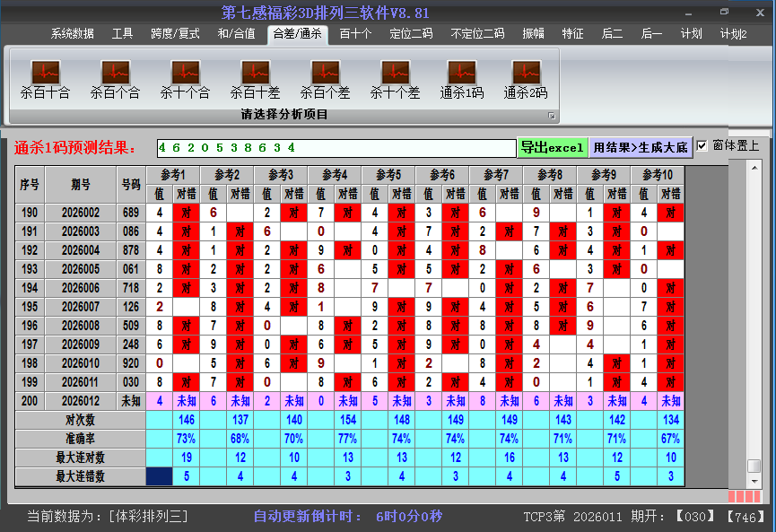
Task: Select the dark blue cell in 最大连错数 row
Action: point(159,476)
